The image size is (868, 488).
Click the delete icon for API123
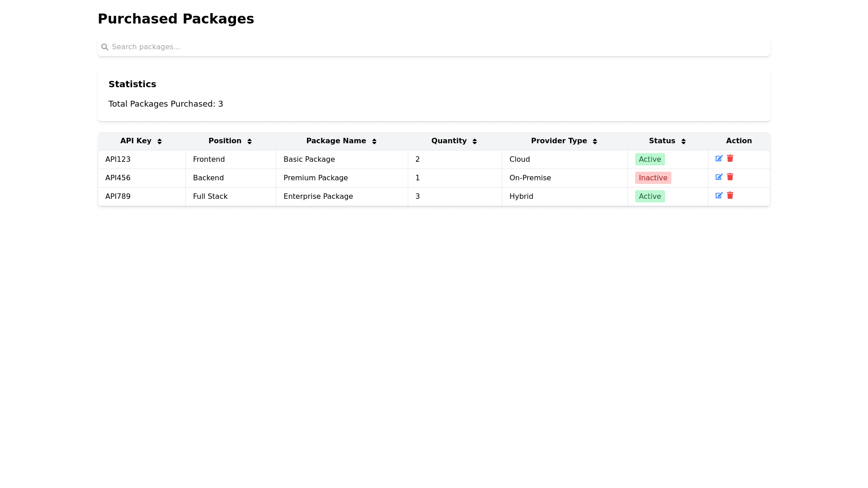pyautogui.click(x=730, y=159)
